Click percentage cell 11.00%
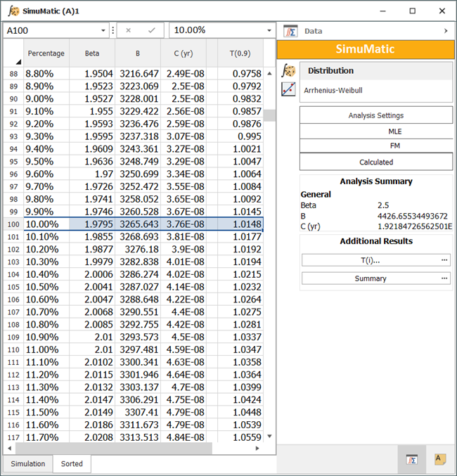Screen dimensions: 457x476 [x=46, y=349]
